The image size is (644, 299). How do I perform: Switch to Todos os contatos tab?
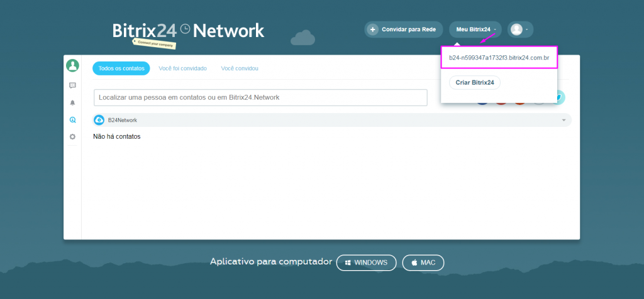[x=121, y=68]
